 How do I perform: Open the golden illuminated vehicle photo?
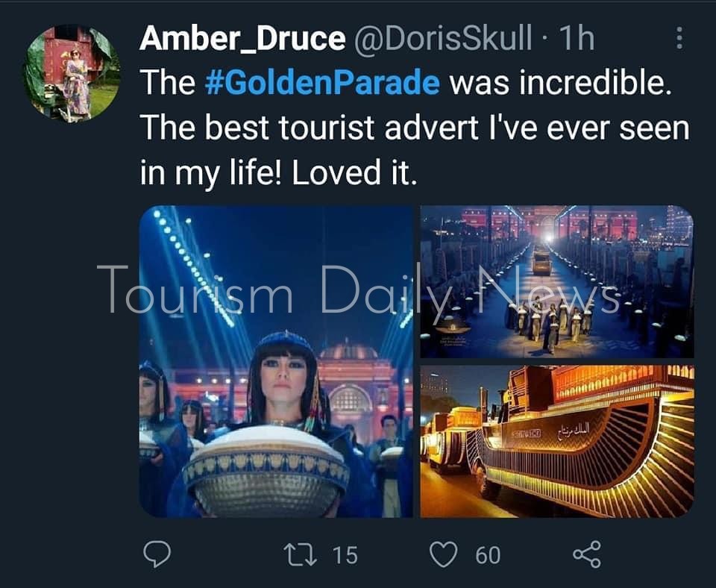[556, 441]
